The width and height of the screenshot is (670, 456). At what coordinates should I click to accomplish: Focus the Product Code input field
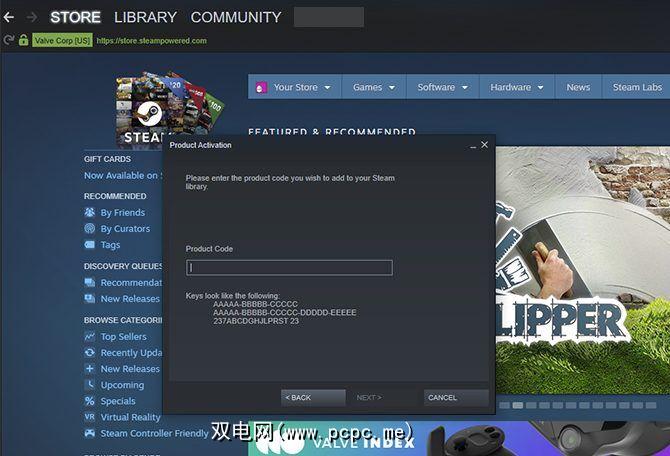[x=289, y=268]
